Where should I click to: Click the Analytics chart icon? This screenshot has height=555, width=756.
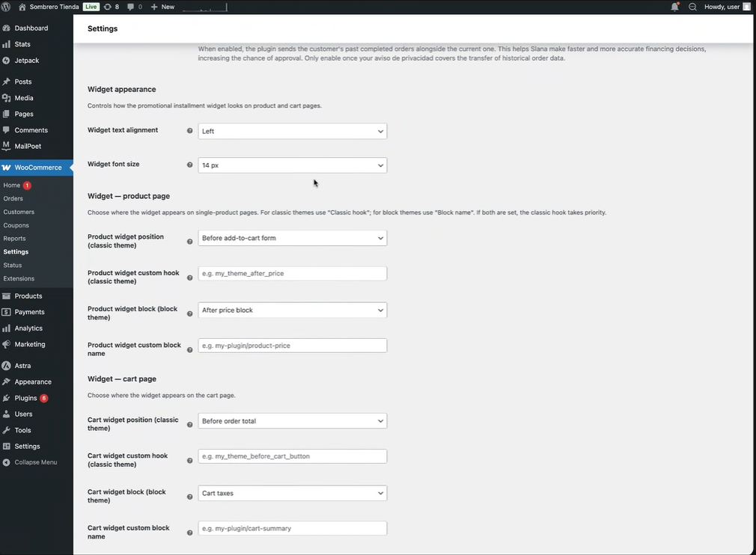(6, 328)
